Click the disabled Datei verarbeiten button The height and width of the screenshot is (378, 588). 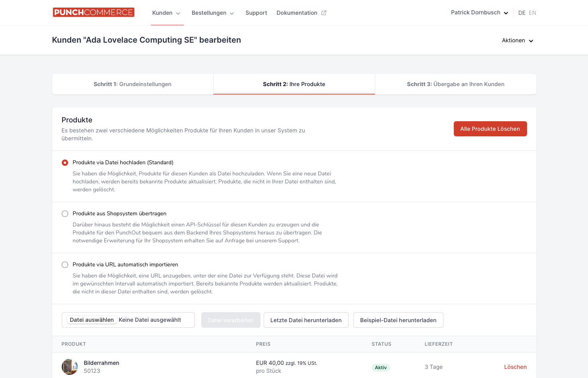[231, 320]
